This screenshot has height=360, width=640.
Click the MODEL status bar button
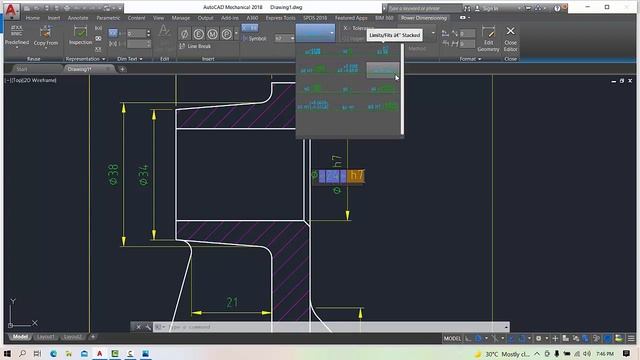click(452, 338)
